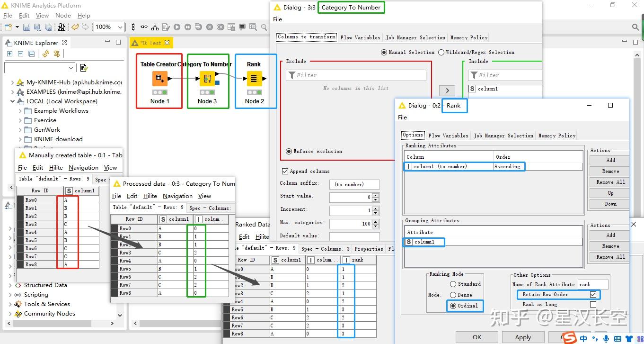
Task: Click the horizontal node alignment icon
Action: coord(144,27)
